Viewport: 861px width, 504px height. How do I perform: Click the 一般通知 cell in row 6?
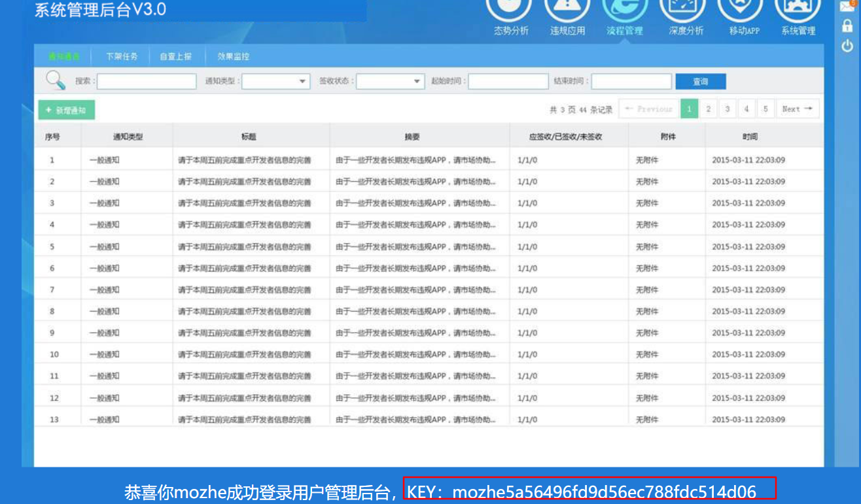click(104, 269)
